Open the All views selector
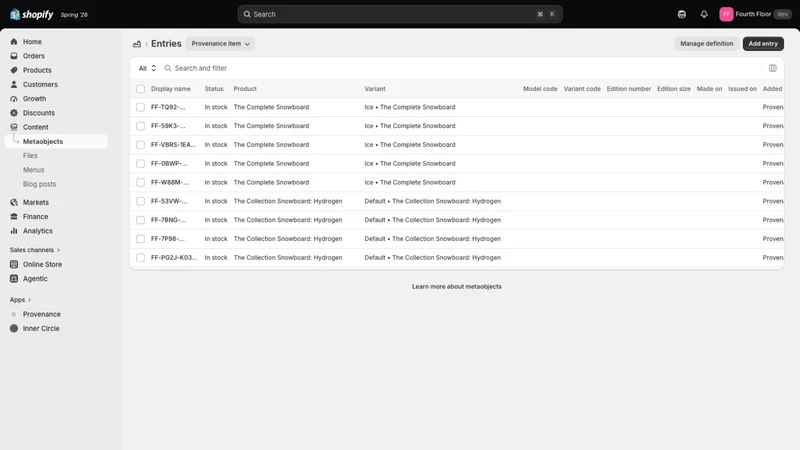 pyautogui.click(x=147, y=68)
